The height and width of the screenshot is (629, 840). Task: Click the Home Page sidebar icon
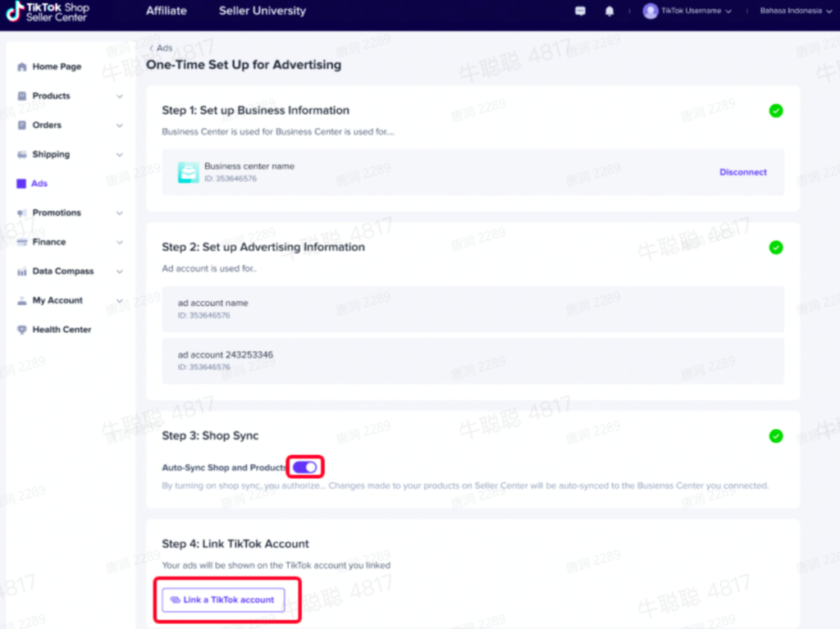[22, 67]
